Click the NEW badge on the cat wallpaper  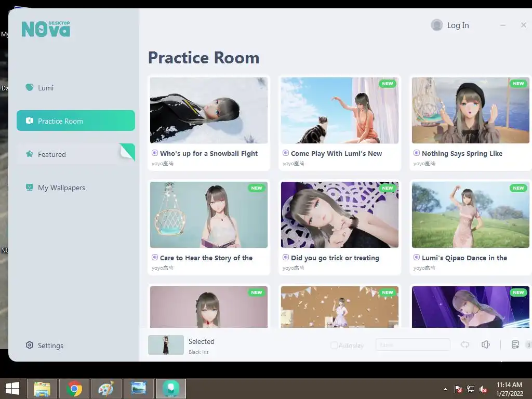click(388, 84)
